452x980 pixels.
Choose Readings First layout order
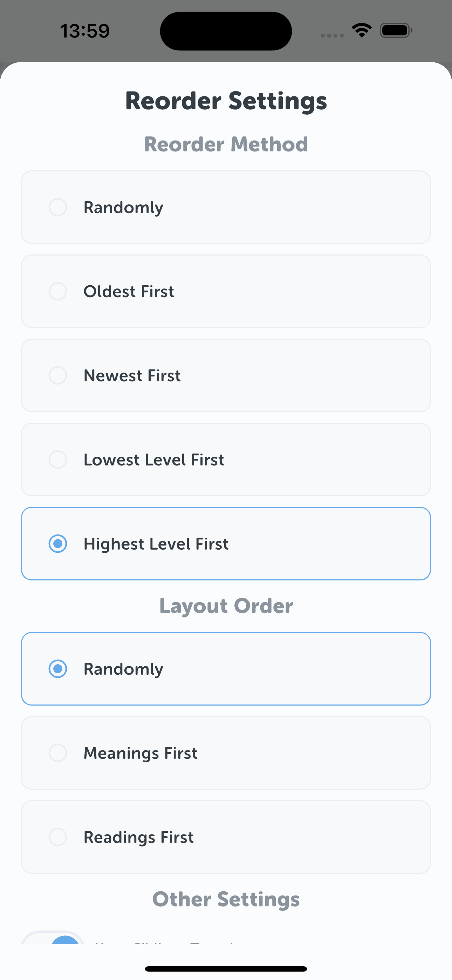(x=58, y=837)
